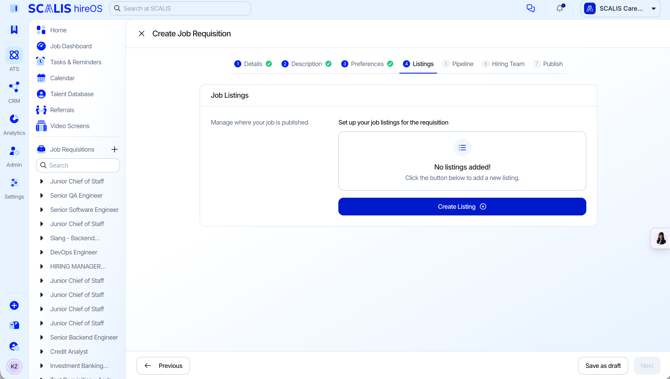
Task: Open the Admin module icon
Action: coord(14,151)
